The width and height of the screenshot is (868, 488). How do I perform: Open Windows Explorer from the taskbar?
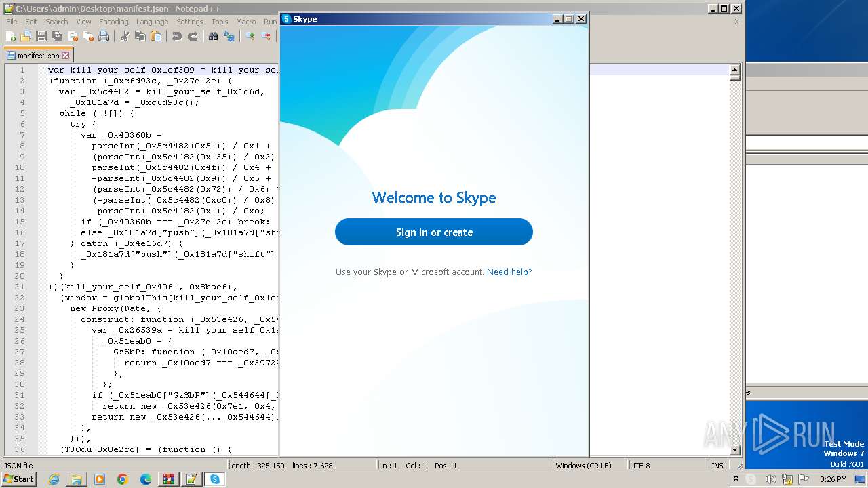(77, 479)
